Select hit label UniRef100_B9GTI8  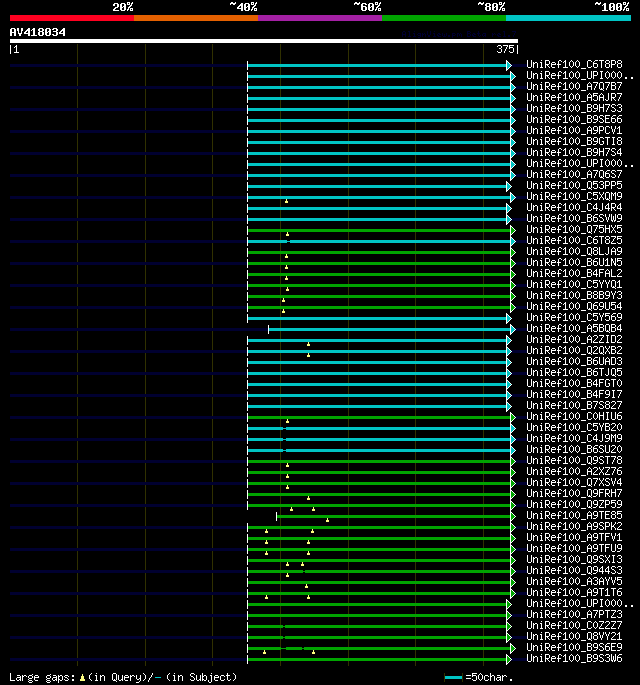[574, 142]
